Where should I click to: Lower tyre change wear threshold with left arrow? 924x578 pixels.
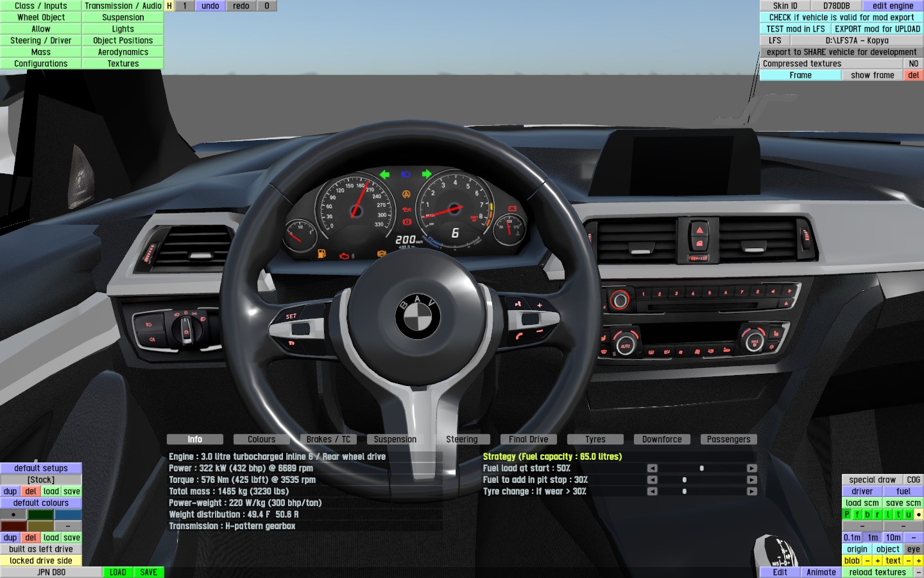point(652,491)
